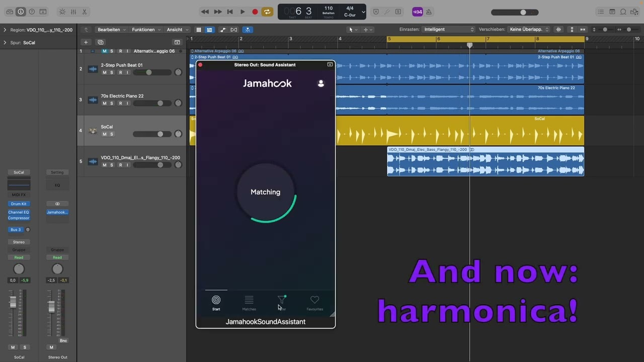Add a new track with plus button

(x=86, y=42)
